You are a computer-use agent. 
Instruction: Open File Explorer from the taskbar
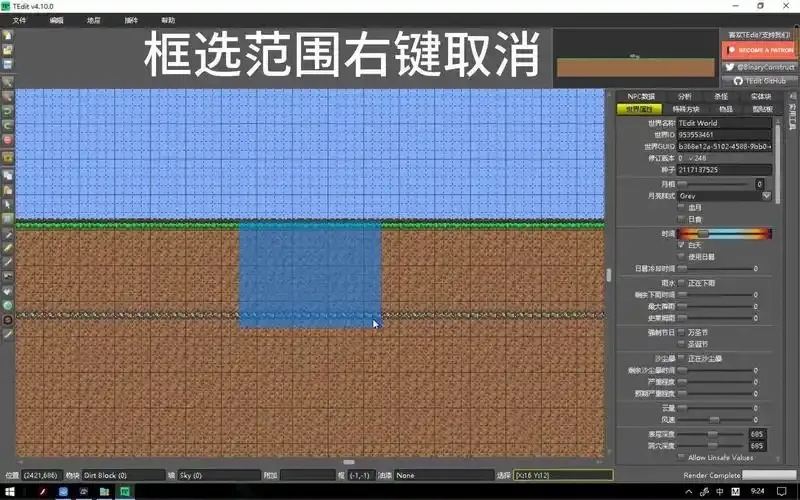(104, 492)
